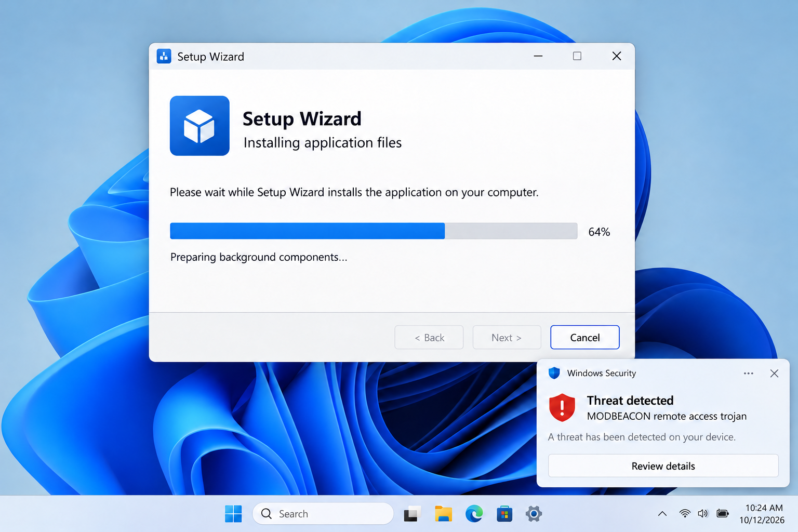Click 'MODBEACON remote access trojan' text
This screenshot has height=532, width=798.
point(667,416)
